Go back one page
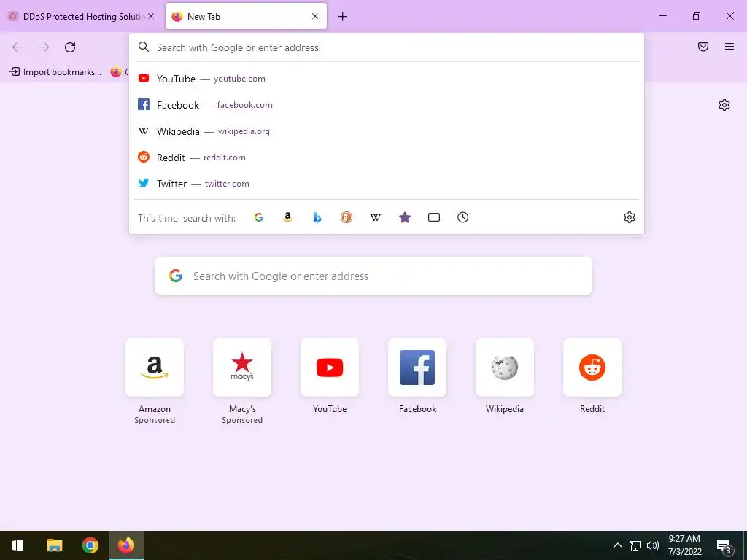This screenshot has height=560, width=747. [x=18, y=47]
